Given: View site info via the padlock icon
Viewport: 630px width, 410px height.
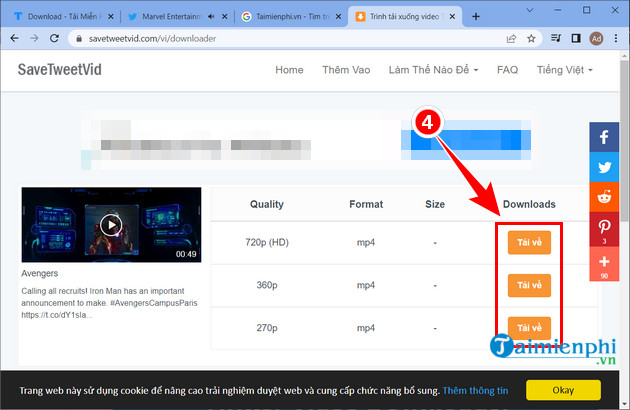Looking at the screenshot, I should [79, 39].
